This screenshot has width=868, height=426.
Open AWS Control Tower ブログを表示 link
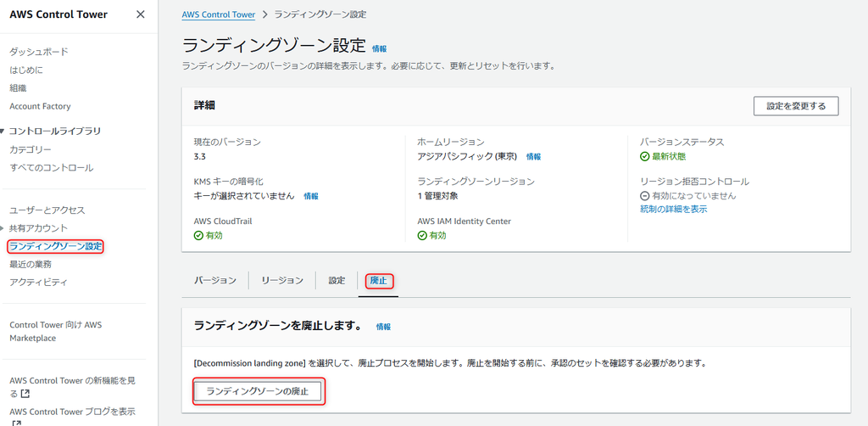tap(72, 412)
